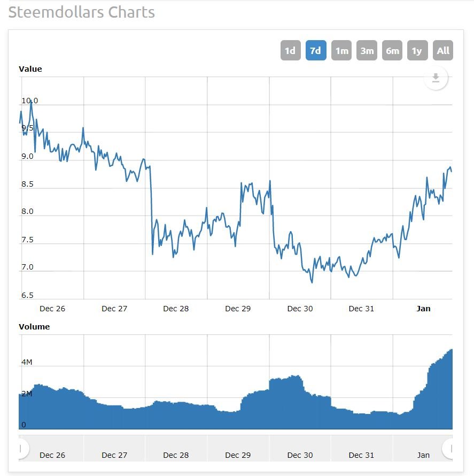474x476 pixels.
Task: Click Jan in the range navigator
Action: pos(423,455)
